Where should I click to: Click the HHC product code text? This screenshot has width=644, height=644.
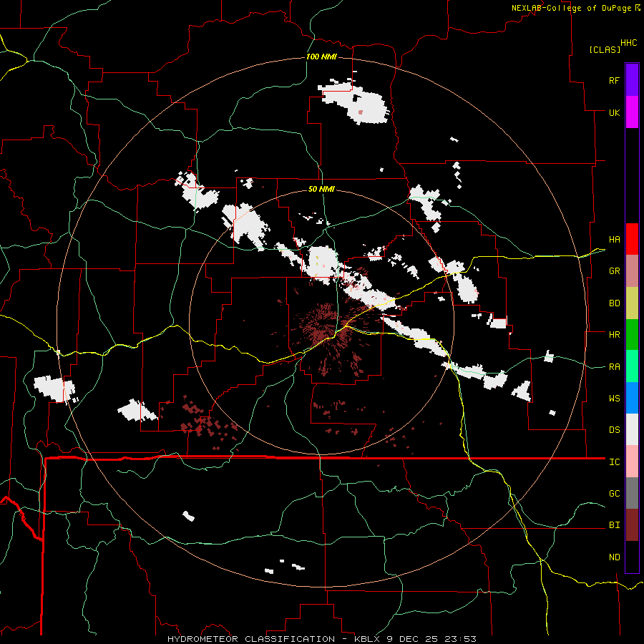tap(628, 43)
